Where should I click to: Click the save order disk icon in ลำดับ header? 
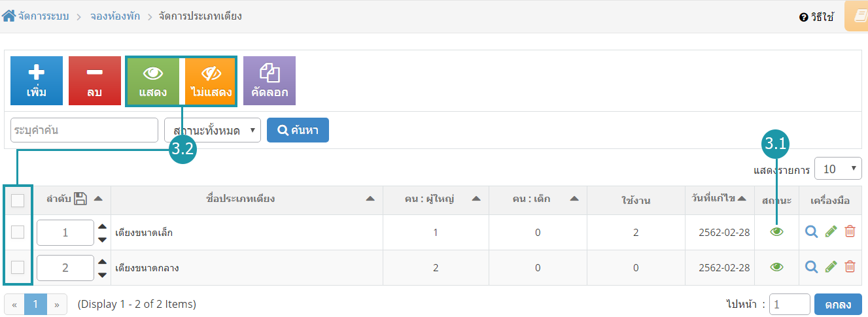[x=80, y=199]
